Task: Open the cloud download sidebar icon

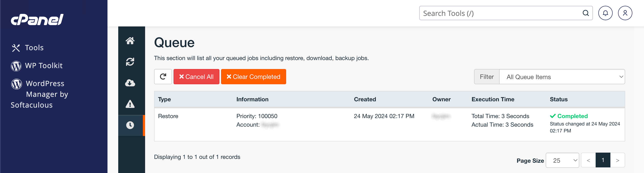Action: (x=130, y=83)
